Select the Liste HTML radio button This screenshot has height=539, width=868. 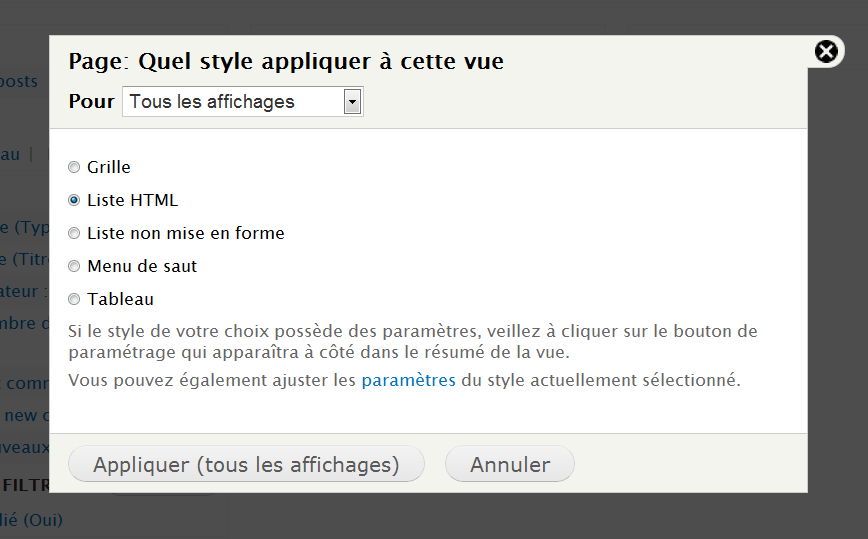[74, 200]
